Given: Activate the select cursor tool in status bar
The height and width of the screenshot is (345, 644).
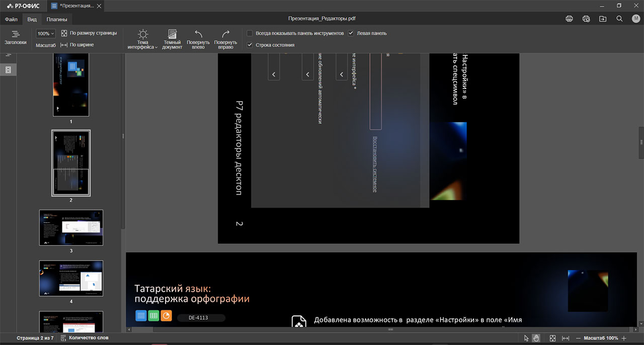Looking at the screenshot, I should 527,338.
